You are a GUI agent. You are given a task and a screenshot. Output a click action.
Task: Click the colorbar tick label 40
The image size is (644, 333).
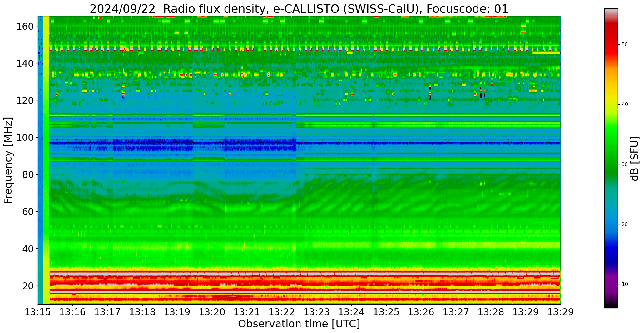click(x=625, y=105)
